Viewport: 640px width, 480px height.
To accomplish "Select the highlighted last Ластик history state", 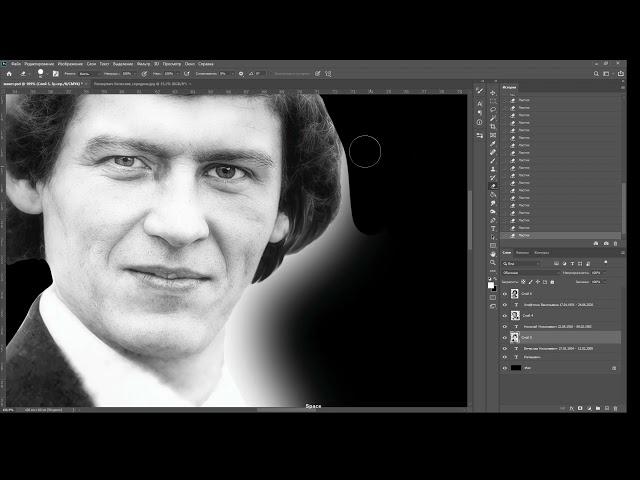I will coord(561,236).
